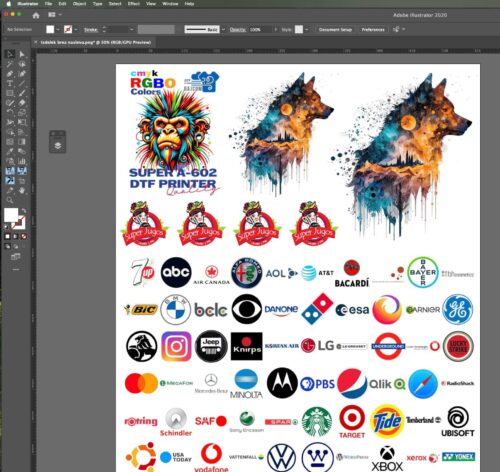
Task: Select the Type tool
Action: (10, 83)
